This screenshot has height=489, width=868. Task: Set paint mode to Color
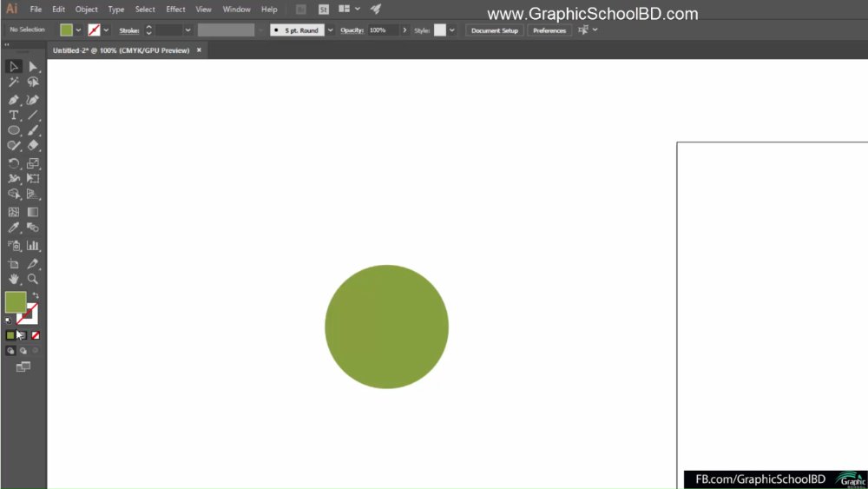coord(10,335)
